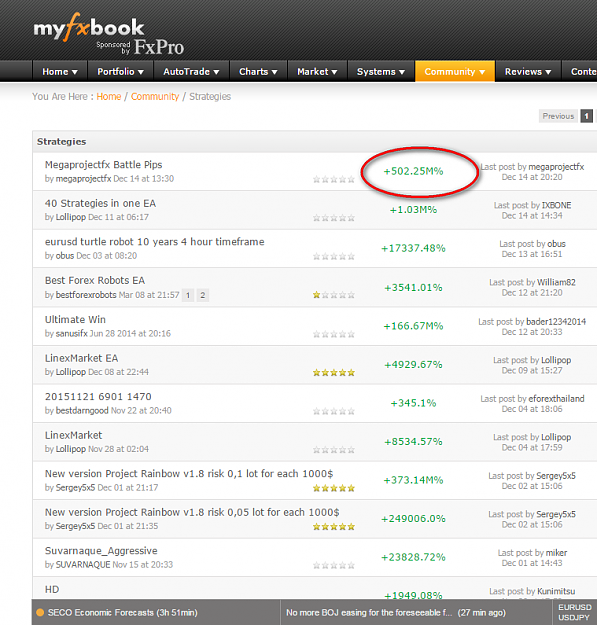The height and width of the screenshot is (625, 597).
Task: Follow the Community breadcrumb link
Action: click(155, 96)
